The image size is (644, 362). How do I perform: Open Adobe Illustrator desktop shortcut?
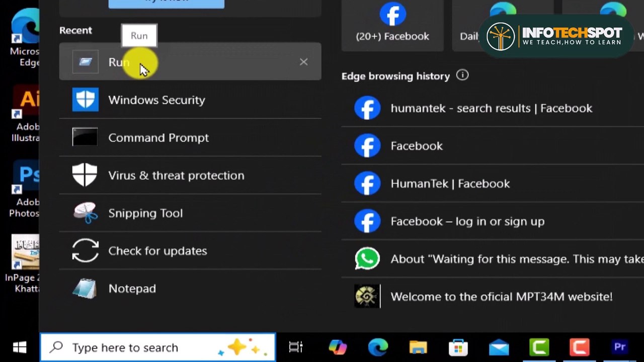click(x=24, y=113)
